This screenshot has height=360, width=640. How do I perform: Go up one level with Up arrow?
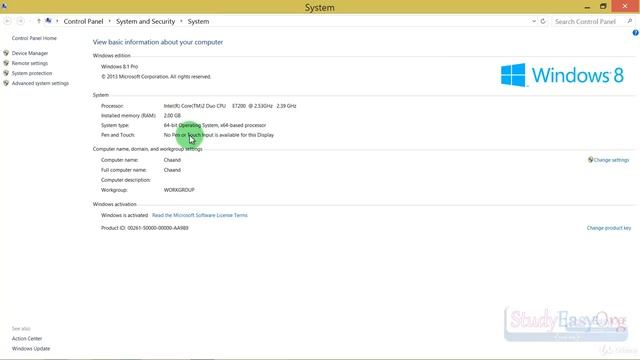coord(39,21)
